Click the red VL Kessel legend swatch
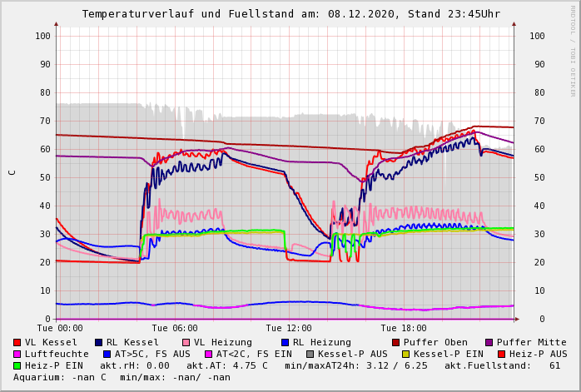Screen dimensions: 581x392 point(17,342)
